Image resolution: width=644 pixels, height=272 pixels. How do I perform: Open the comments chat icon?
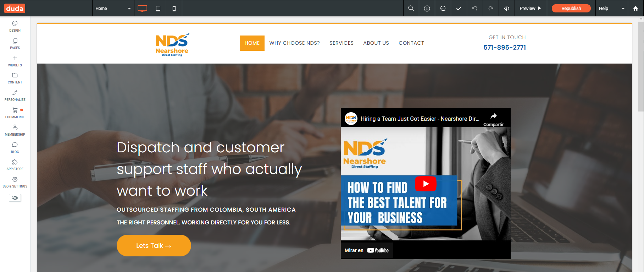(x=443, y=8)
